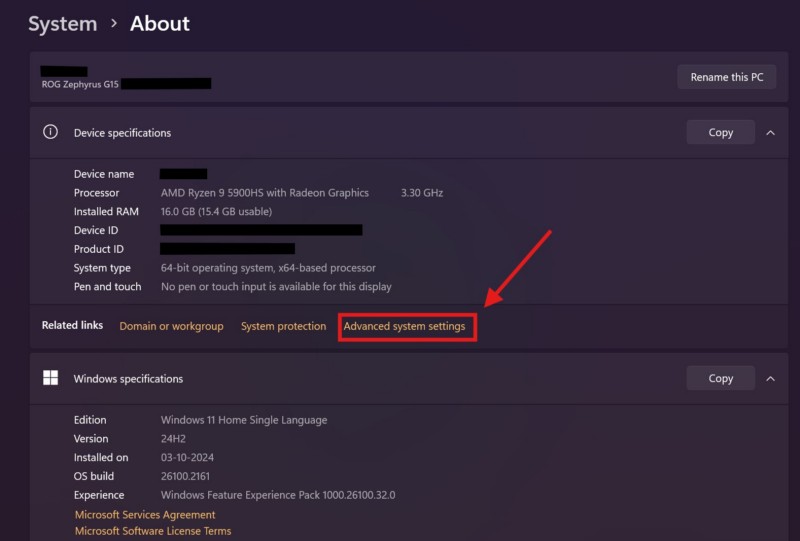
Task: Copy the Windows specifications
Action: click(720, 378)
